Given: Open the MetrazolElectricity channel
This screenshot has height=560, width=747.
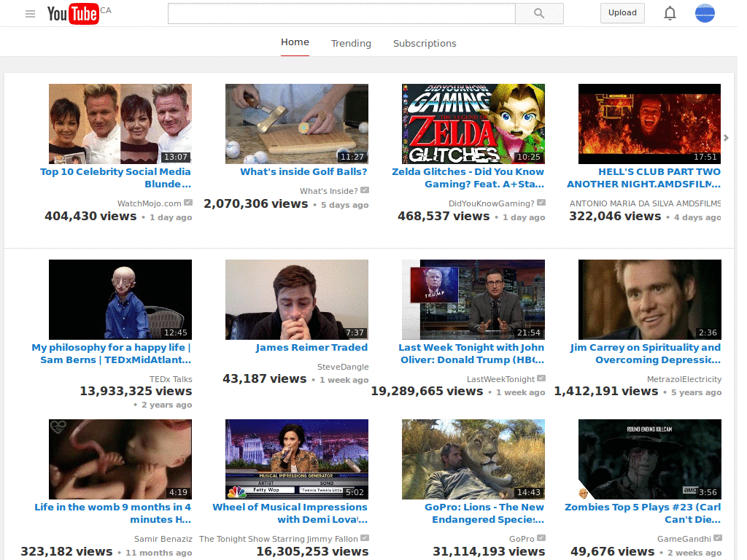Looking at the screenshot, I should [684, 379].
